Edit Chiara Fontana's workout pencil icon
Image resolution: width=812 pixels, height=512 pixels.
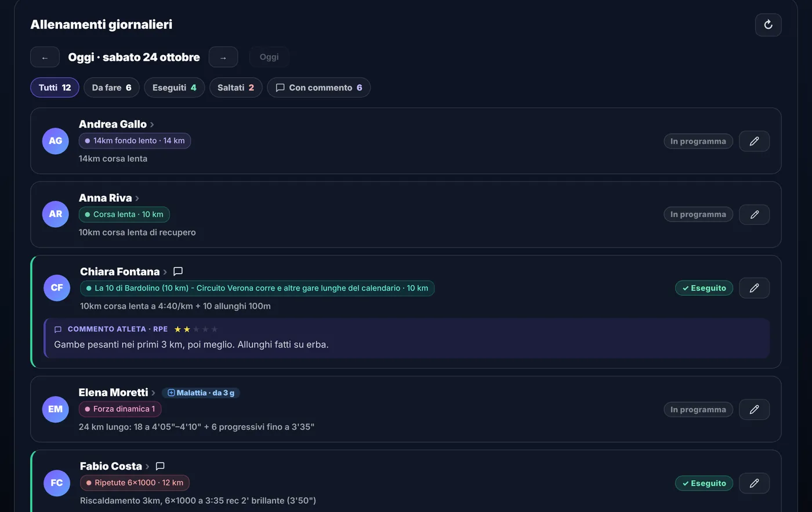pyautogui.click(x=754, y=288)
